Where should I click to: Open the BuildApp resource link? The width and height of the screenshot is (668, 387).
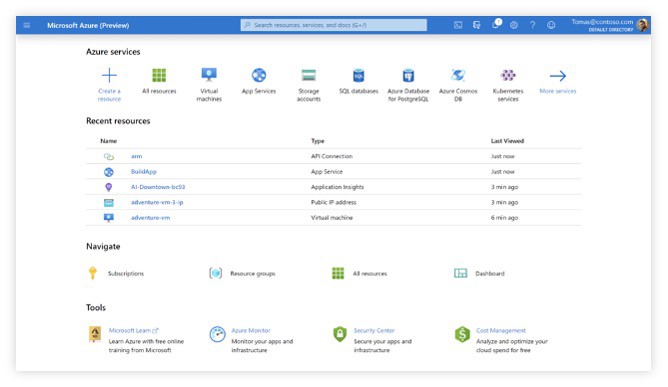click(144, 172)
